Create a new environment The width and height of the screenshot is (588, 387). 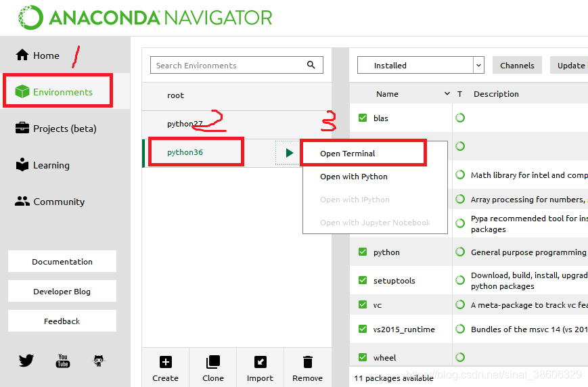(x=165, y=368)
